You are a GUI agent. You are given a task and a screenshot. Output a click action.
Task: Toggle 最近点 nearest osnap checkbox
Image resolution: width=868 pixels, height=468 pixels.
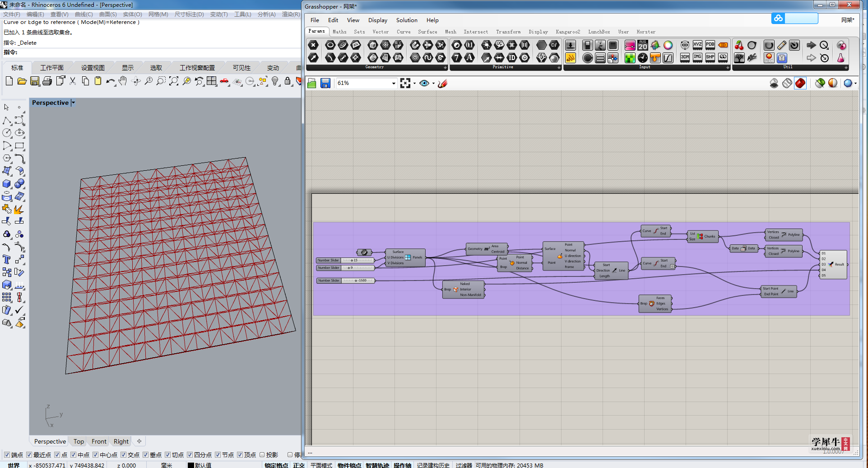tap(29, 455)
